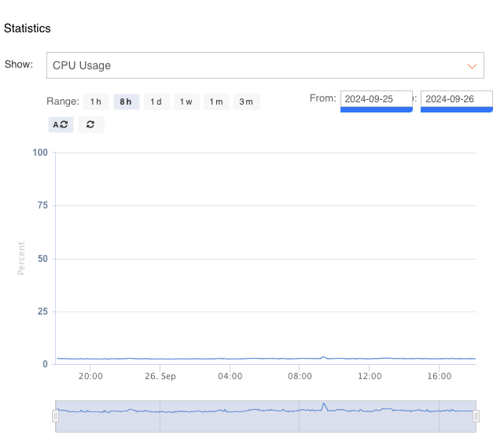
Task: Set range to 1 w
Action: click(x=186, y=101)
